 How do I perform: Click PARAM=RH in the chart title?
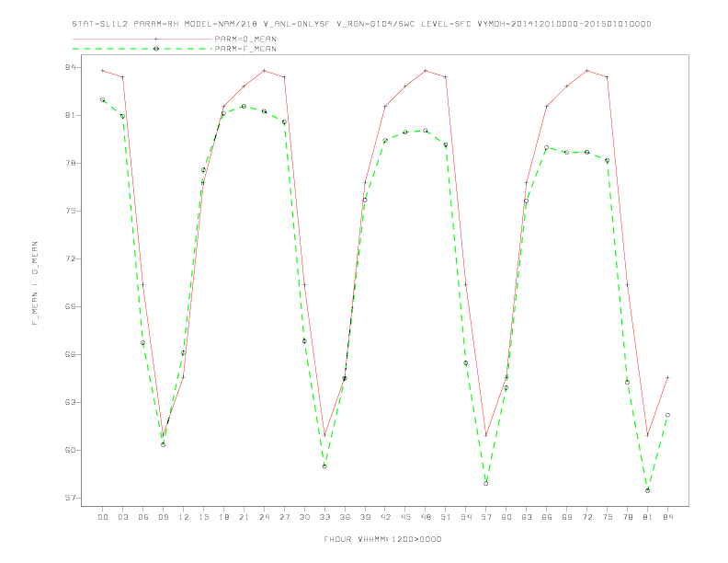(156, 24)
